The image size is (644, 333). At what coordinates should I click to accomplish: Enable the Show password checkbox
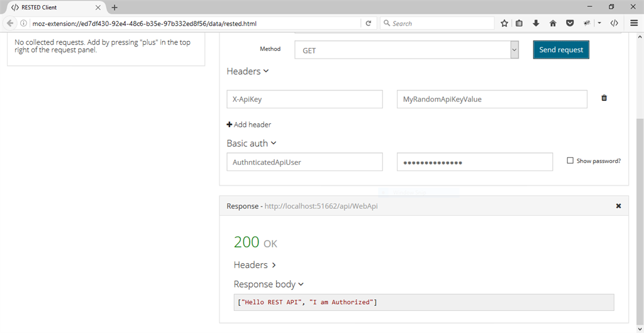[570, 161]
